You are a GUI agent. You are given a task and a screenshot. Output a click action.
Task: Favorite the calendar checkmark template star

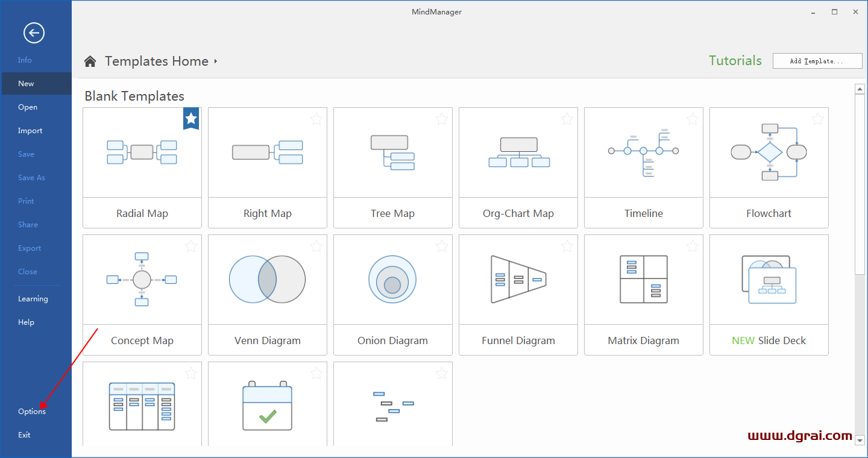click(x=316, y=373)
